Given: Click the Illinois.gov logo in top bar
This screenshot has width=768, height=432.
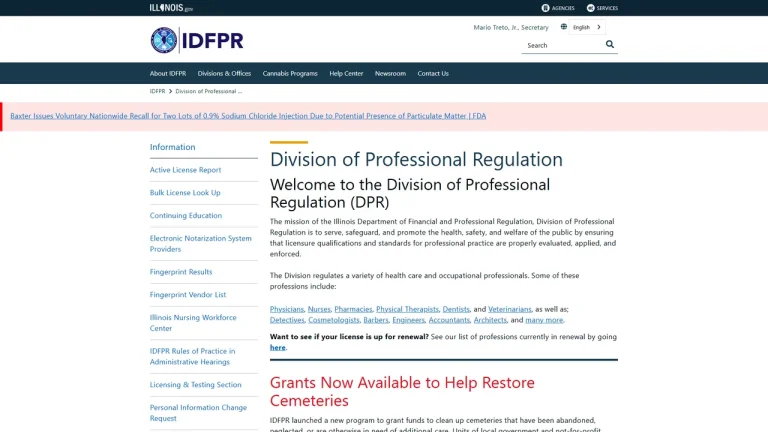Looking at the screenshot, I should pyautogui.click(x=171, y=8).
